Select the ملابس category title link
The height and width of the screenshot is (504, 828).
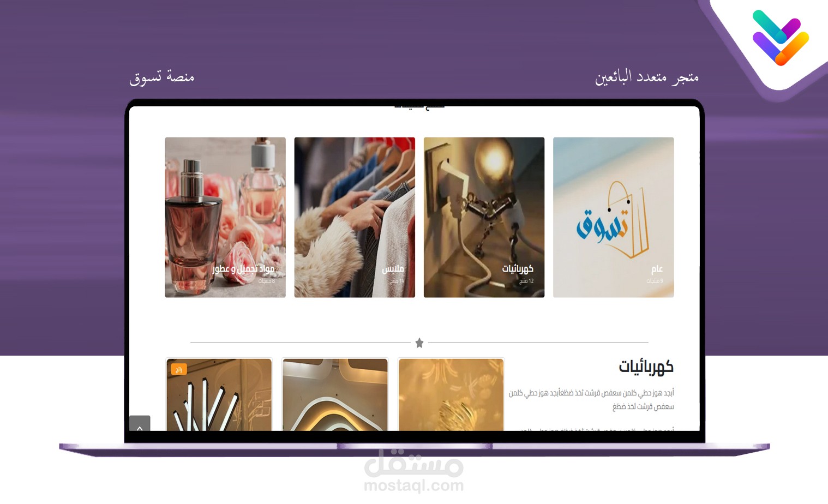[393, 269]
